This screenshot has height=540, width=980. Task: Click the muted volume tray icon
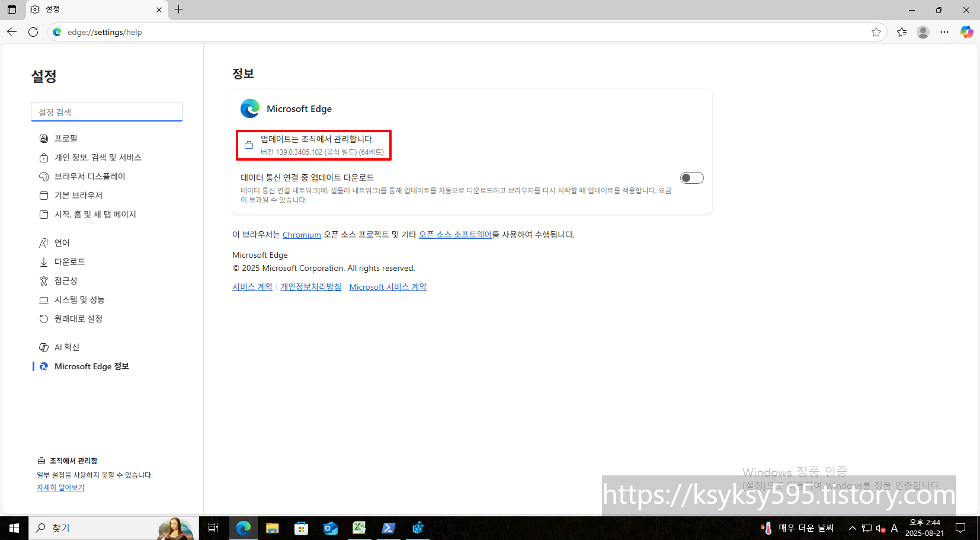point(881,528)
